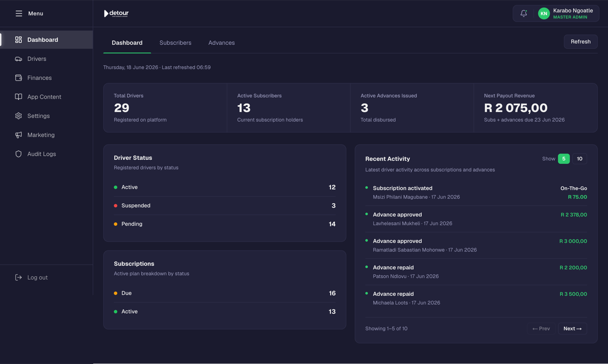Click the Suspended driver status row
This screenshot has width=608, height=364.
point(225,205)
